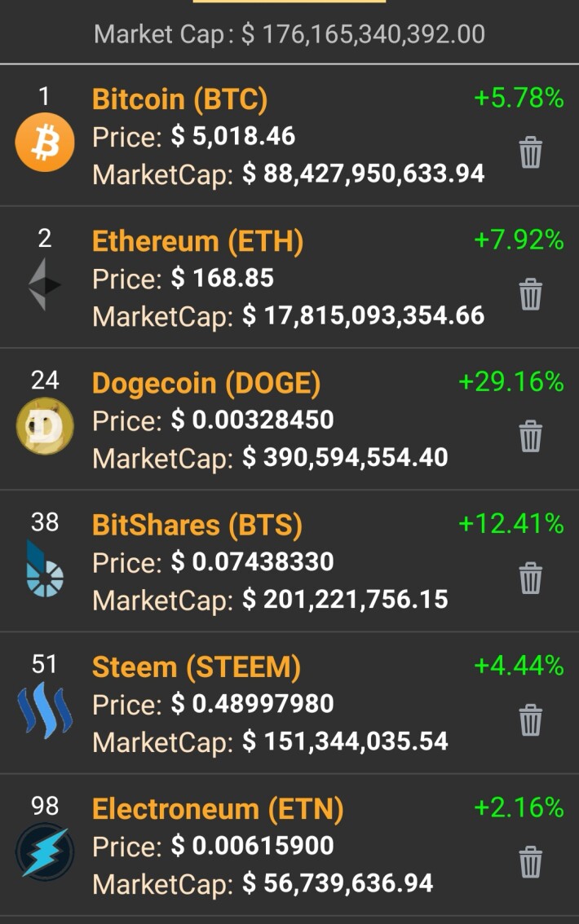Viewport: 579px width, 924px height.
Task: Tap the orange Bitcoin logo
Action: [x=45, y=142]
